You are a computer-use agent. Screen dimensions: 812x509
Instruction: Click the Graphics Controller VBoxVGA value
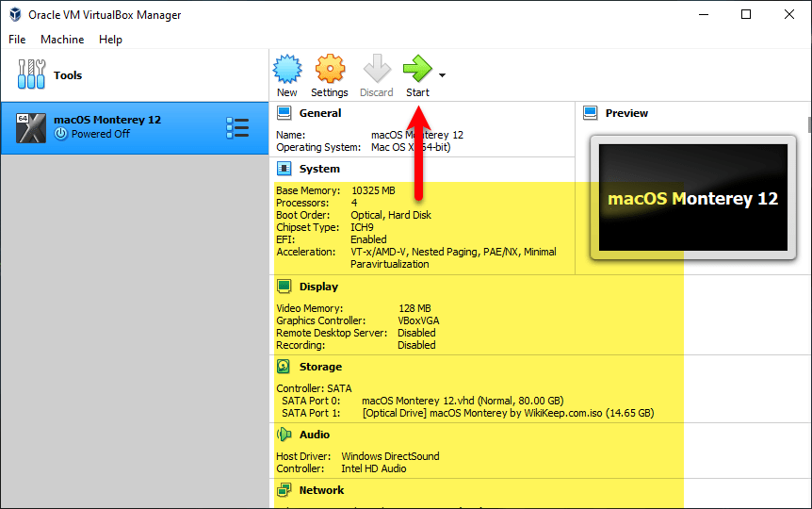point(418,320)
